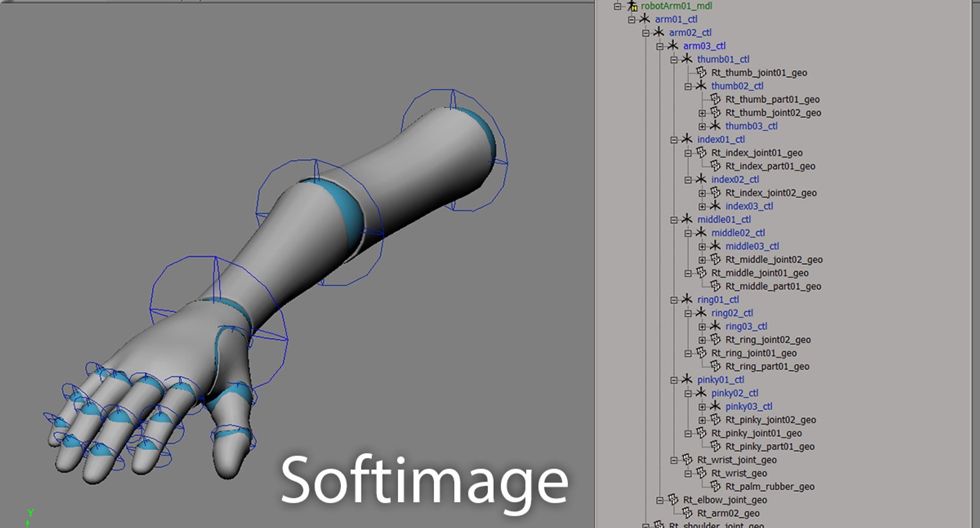Click the mesh icon beside Rt_index_joint02_geo

coord(715,192)
